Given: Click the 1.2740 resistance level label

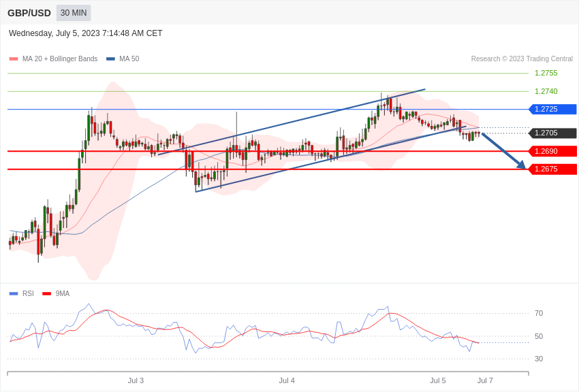Looking at the screenshot, I should (x=546, y=91).
